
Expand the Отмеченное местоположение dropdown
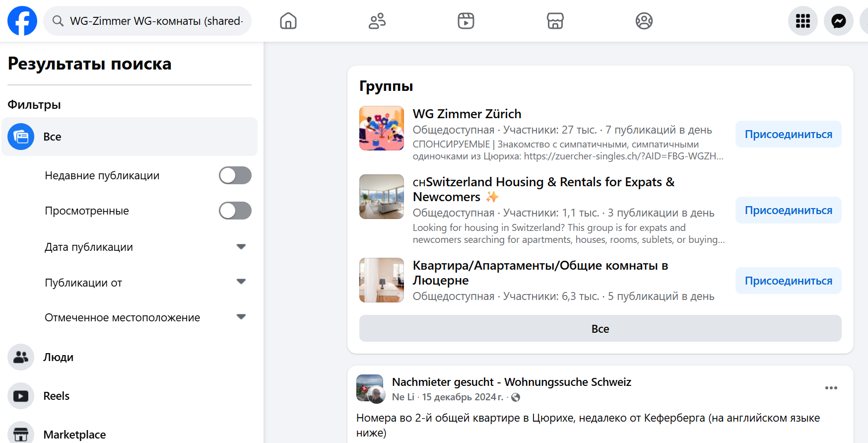[241, 317]
